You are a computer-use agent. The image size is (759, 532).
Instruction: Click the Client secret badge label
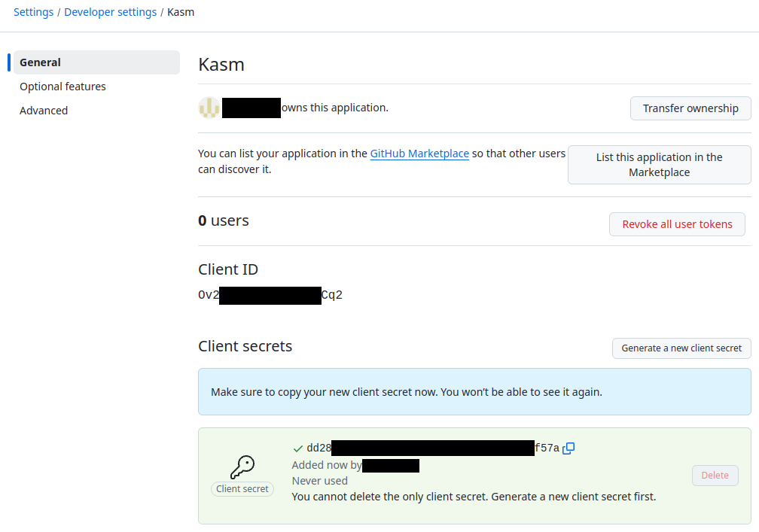point(242,488)
